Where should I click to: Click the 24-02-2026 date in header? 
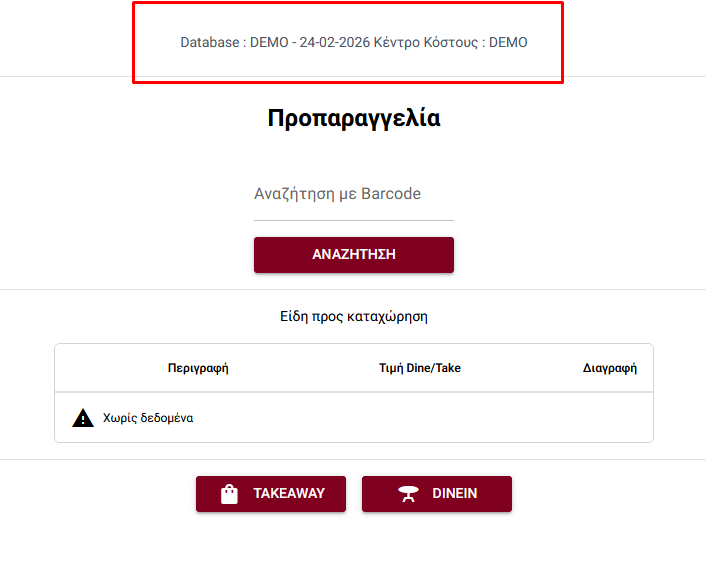(333, 43)
